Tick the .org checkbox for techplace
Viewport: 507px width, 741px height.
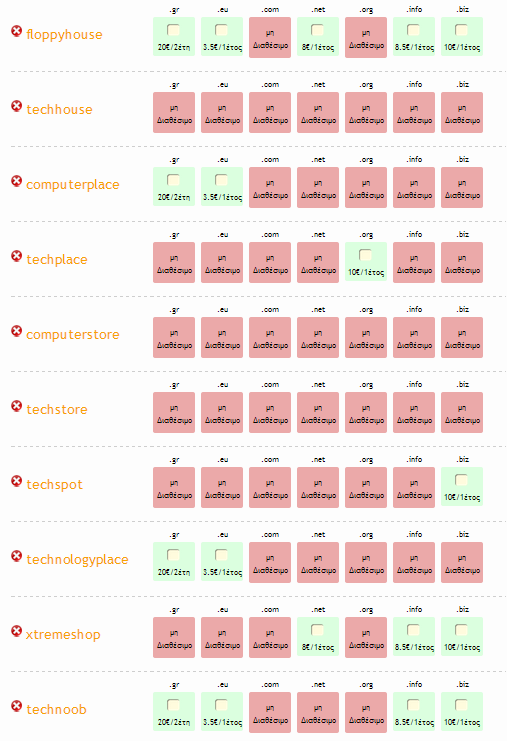click(x=365, y=255)
